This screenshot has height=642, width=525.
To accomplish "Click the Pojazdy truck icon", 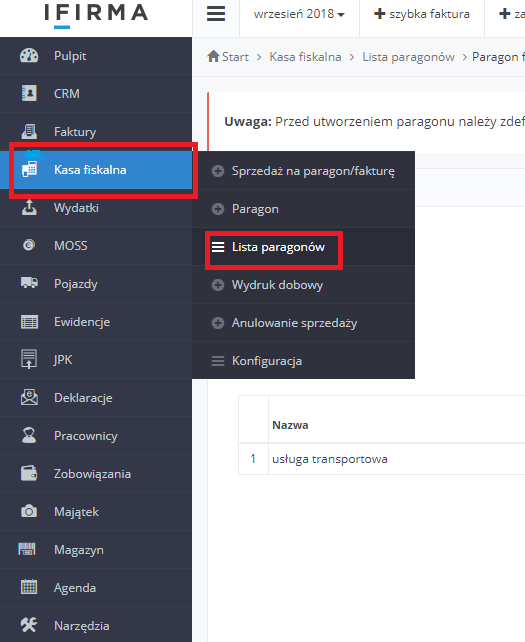I will coord(29,283).
